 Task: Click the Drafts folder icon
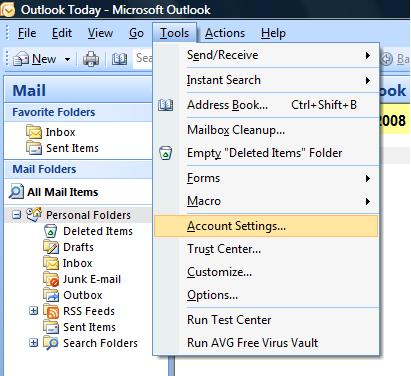[x=51, y=247]
